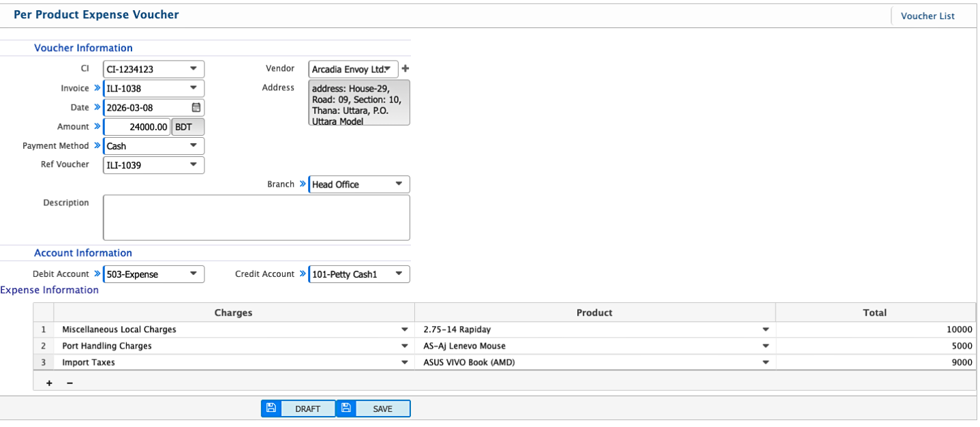Click the Amount input field
Image resolution: width=980 pixels, height=427 pixels.
pyautogui.click(x=137, y=127)
